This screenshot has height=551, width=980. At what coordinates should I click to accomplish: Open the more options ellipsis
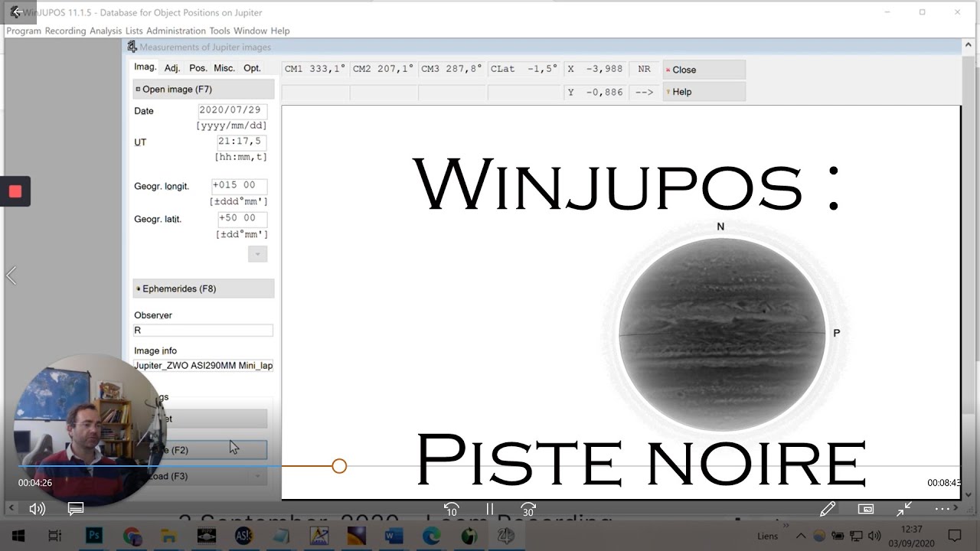click(942, 509)
